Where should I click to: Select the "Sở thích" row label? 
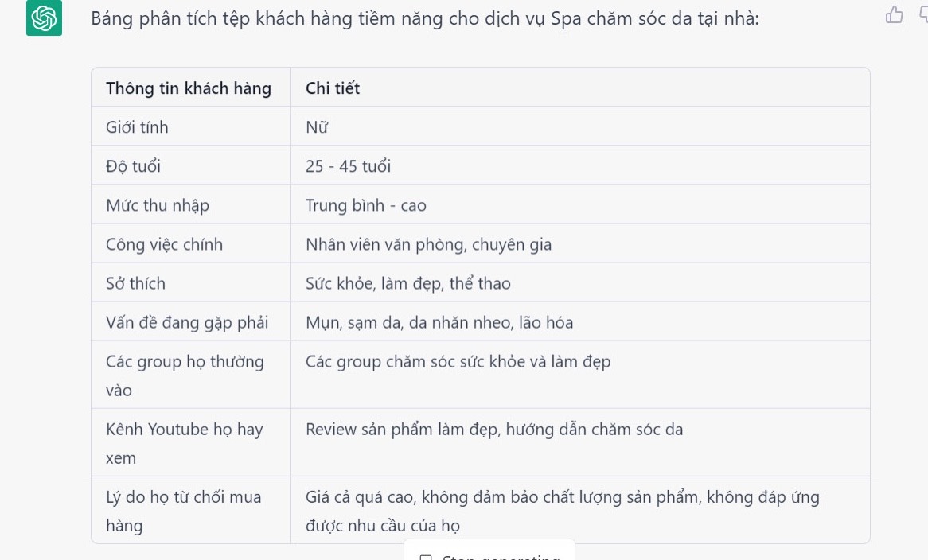(x=135, y=283)
